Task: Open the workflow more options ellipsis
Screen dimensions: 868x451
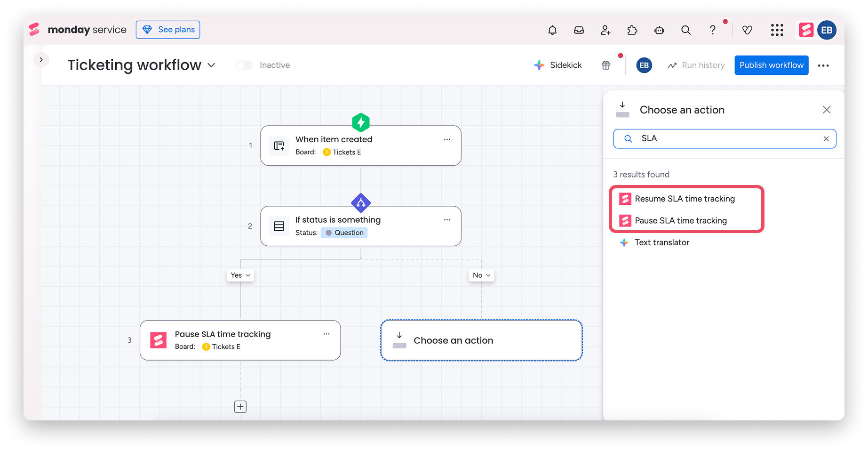Action: point(823,65)
